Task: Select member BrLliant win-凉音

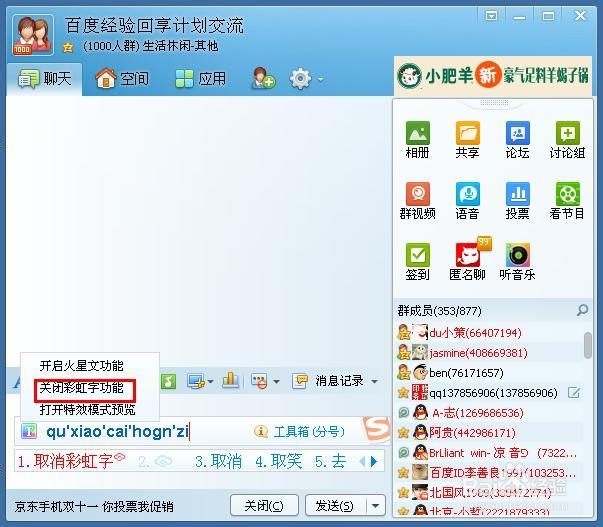Action: [x=490, y=453]
